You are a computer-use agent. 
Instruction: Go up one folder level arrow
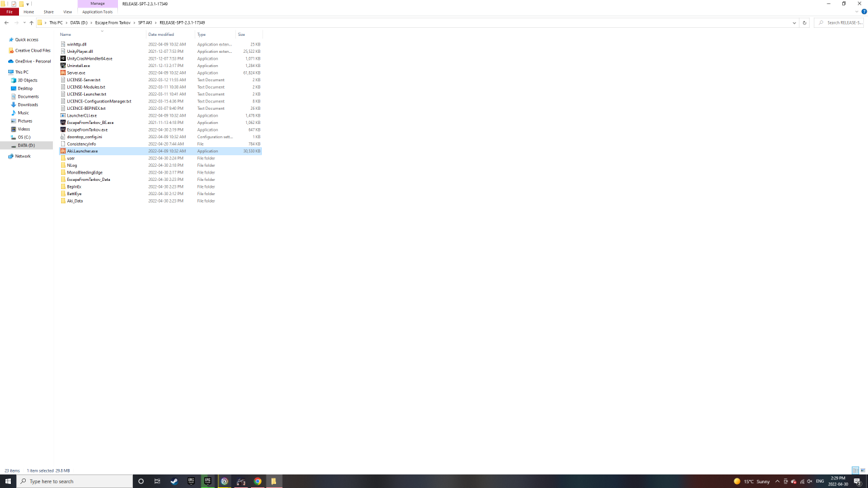tap(31, 22)
